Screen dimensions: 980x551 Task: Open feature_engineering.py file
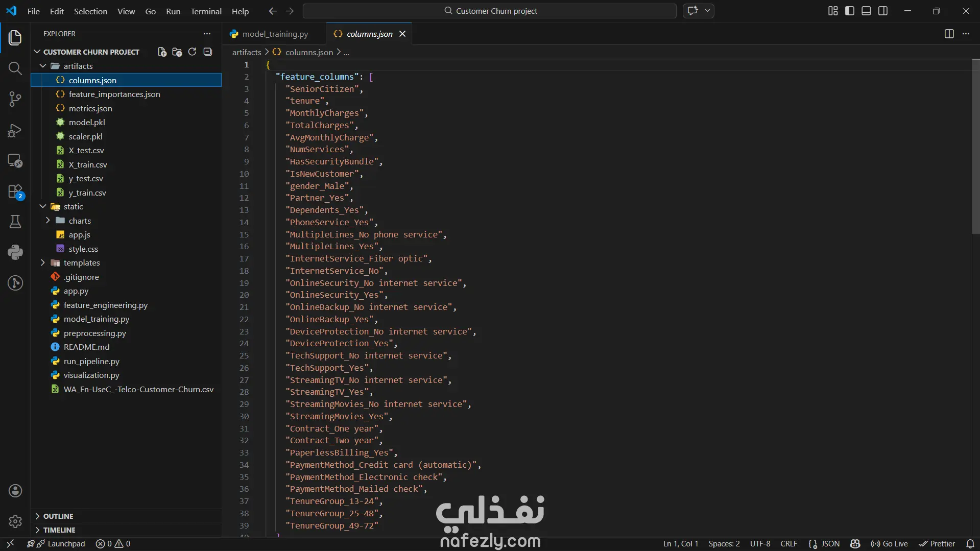coord(105,305)
